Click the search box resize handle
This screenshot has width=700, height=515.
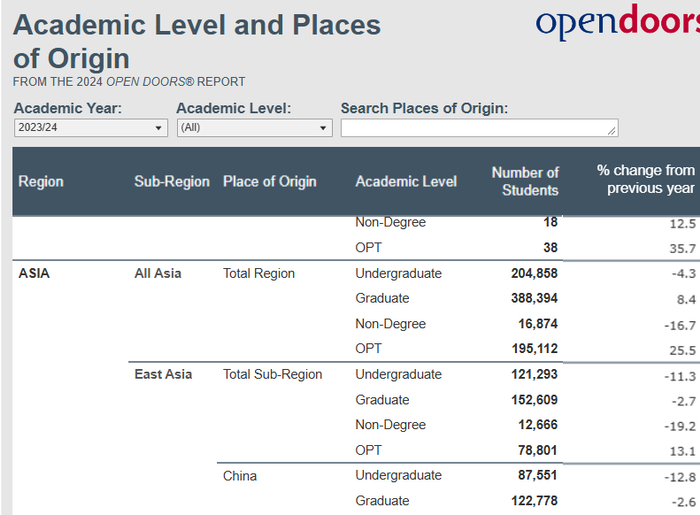click(x=611, y=130)
